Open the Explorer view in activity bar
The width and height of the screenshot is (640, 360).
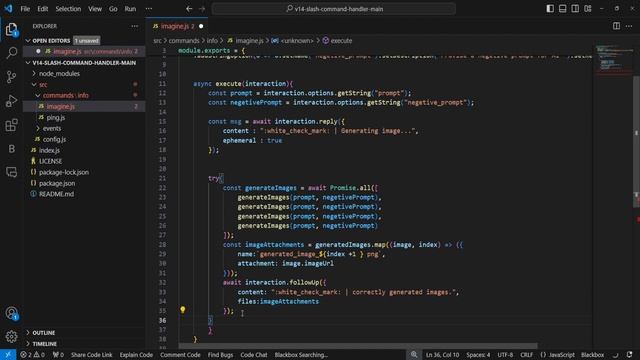tap(11, 29)
